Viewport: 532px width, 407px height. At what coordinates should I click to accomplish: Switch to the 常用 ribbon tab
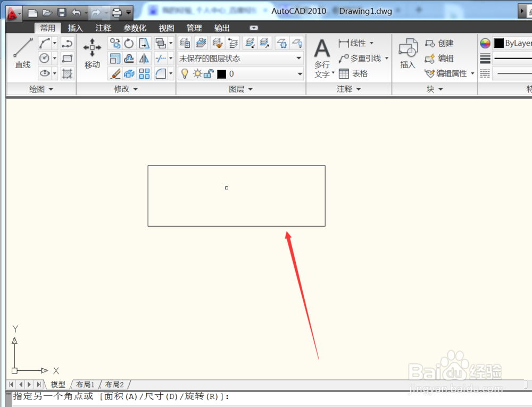(47, 28)
